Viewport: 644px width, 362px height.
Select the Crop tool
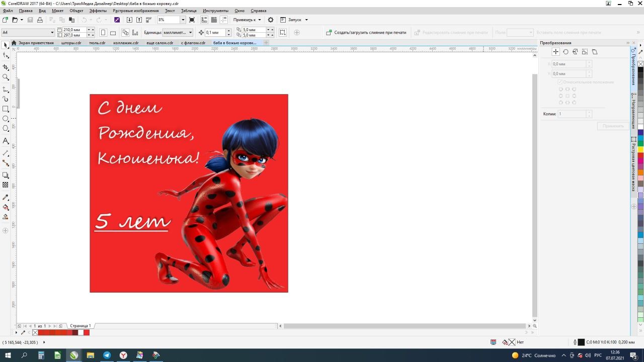[x=6, y=67]
